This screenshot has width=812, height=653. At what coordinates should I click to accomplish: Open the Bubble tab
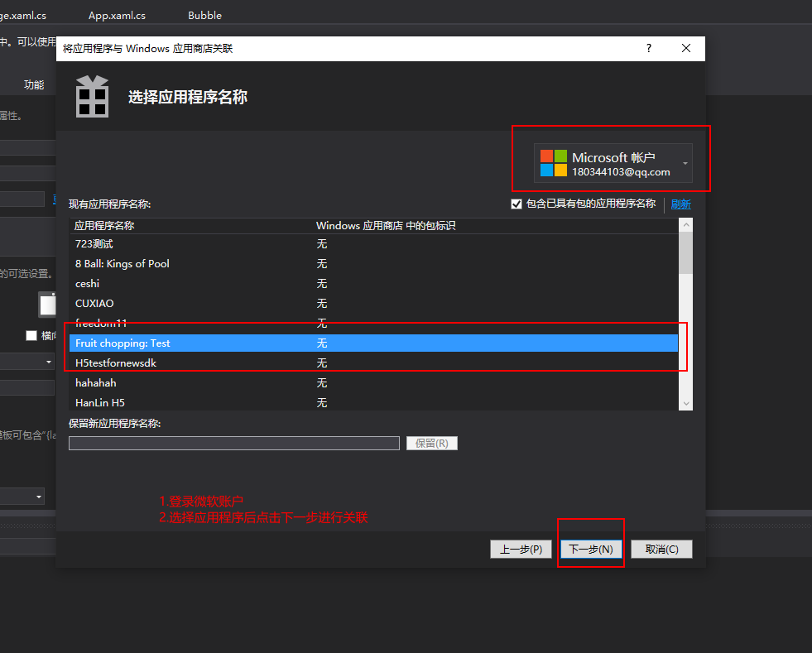pos(204,15)
